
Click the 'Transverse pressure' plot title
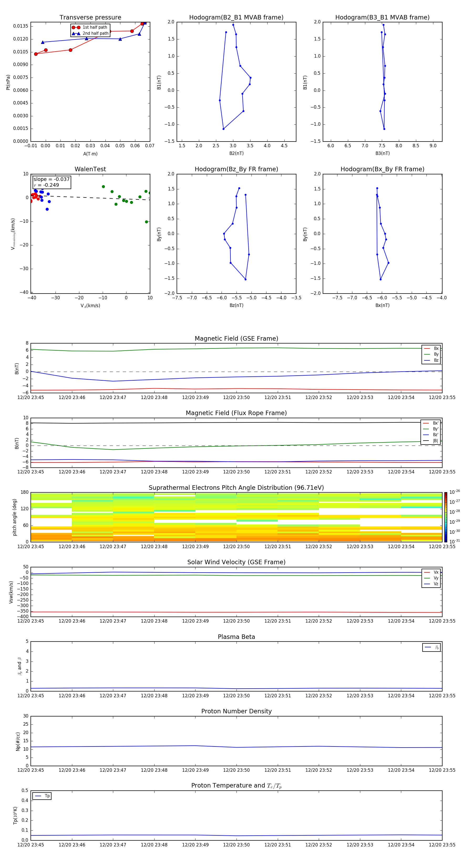coord(90,18)
